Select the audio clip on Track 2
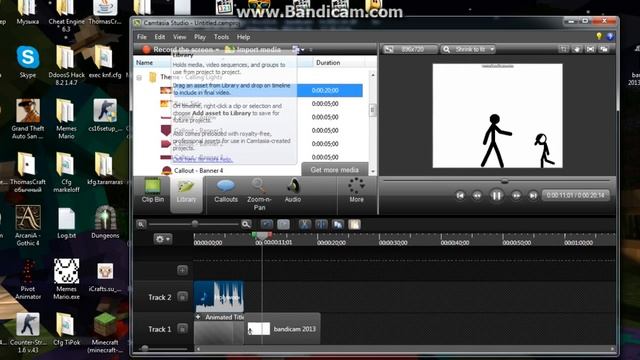The image size is (640, 360). [x=219, y=297]
